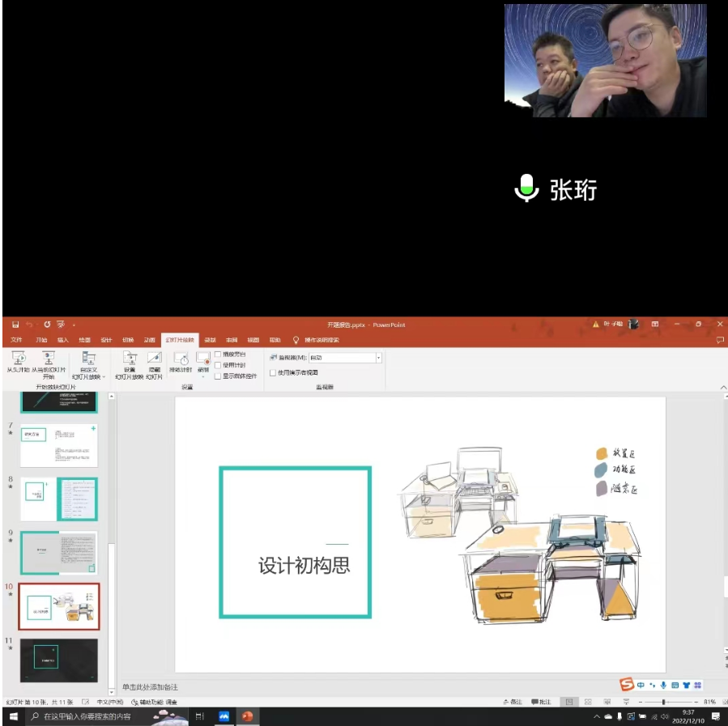Viewport: 728px width, 726px height.
Task: Start slideshow from beginning (从头开始)
Action: [18, 361]
